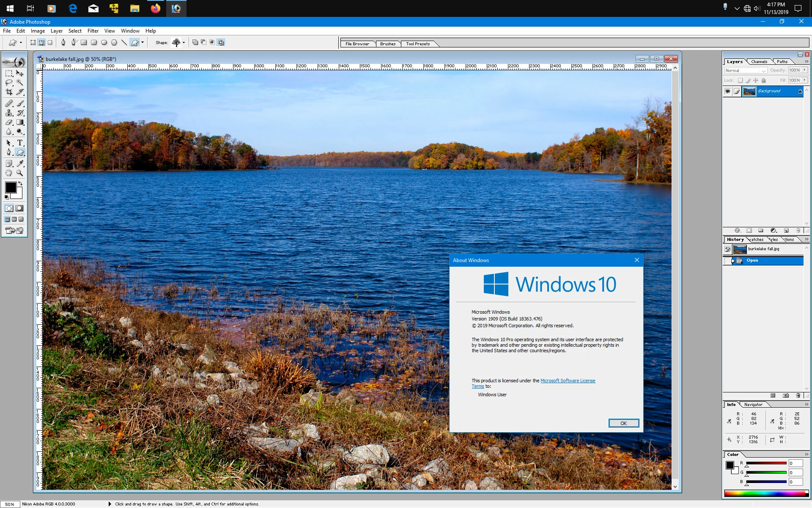Open the custom Shape picker dropdown
The image size is (812, 508).
[184, 43]
